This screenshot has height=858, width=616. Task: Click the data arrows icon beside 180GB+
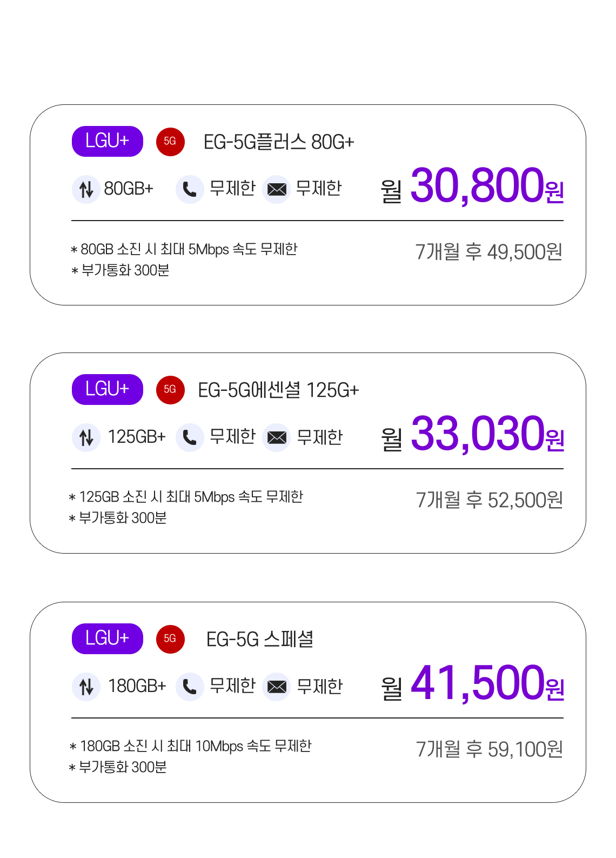tap(86, 687)
